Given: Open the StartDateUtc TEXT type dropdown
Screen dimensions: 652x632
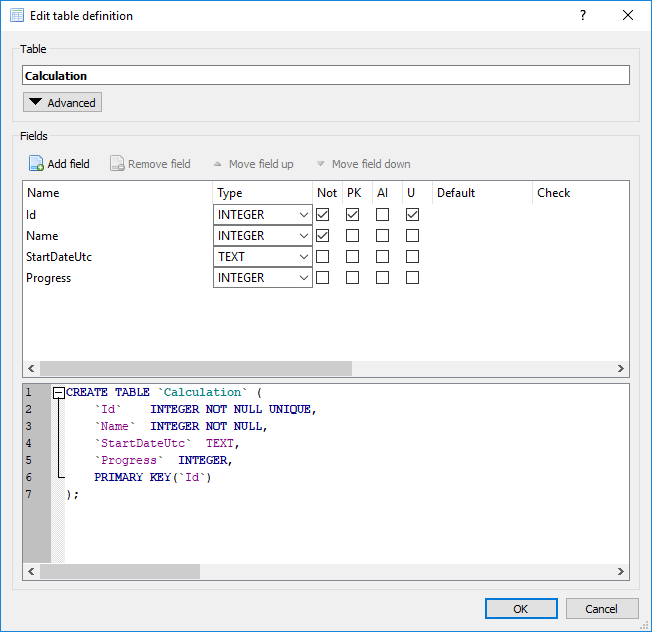Looking at the screenshot, I should click(263, 257).
